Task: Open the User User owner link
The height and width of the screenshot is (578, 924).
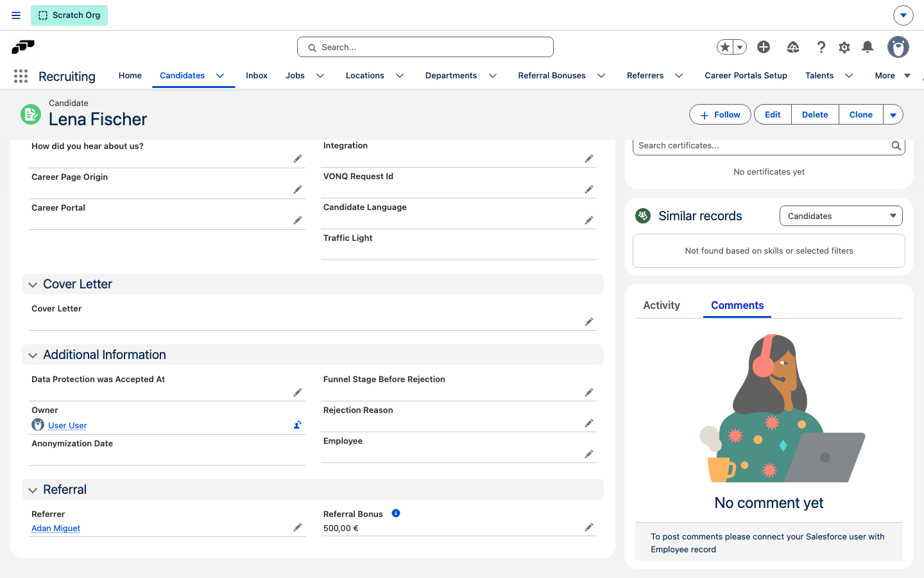Action: pyautogui.click(x=67, y=426)
